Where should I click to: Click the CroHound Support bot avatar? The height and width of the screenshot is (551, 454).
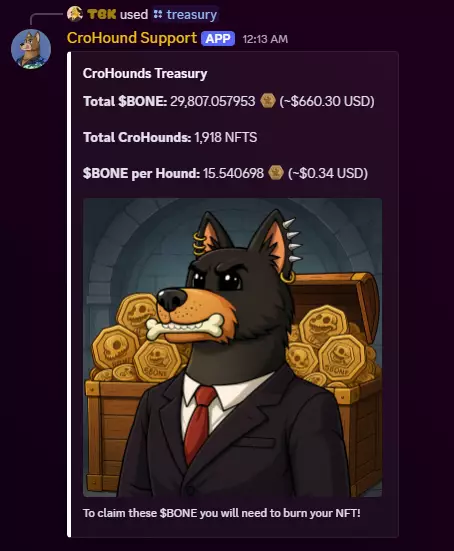point(31,49)
